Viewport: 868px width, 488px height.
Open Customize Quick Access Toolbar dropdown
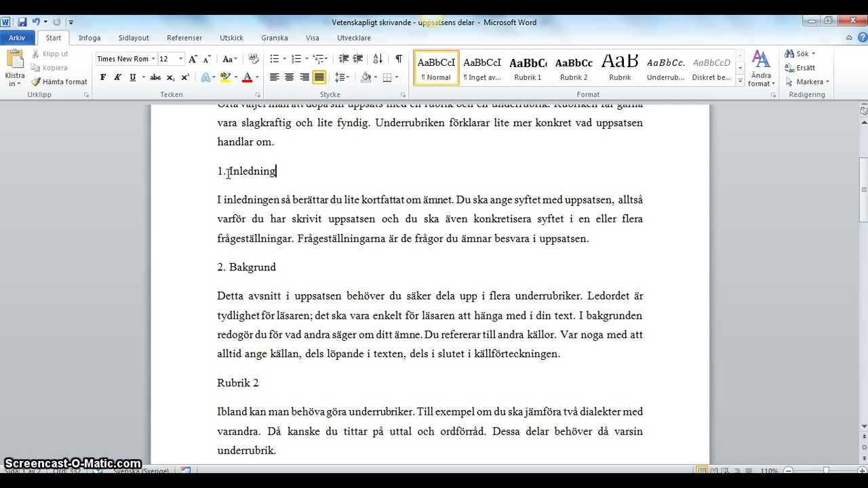[71, 22]
